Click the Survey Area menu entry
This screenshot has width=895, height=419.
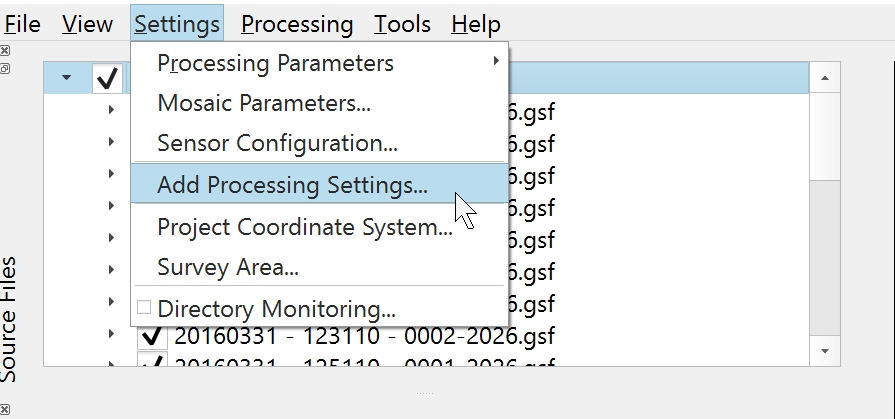pyautogui.click(x=227, y=268)
